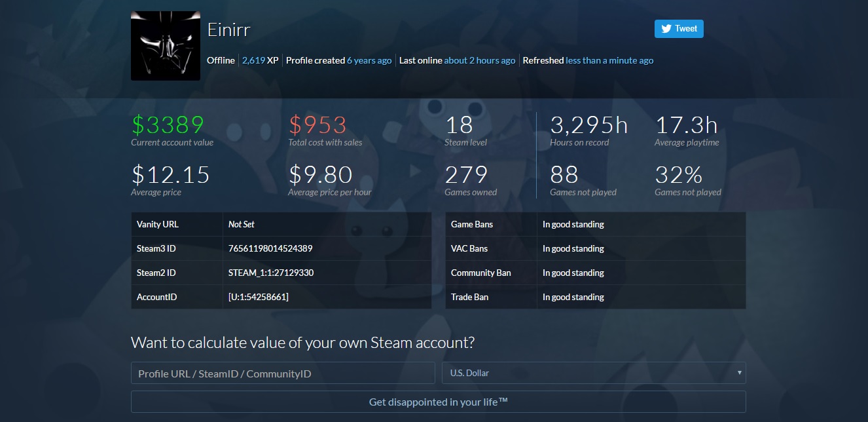Viewport: 868px width, 422px height.
Task: Select the Steam level value 18
Action: tap(459, 125)
